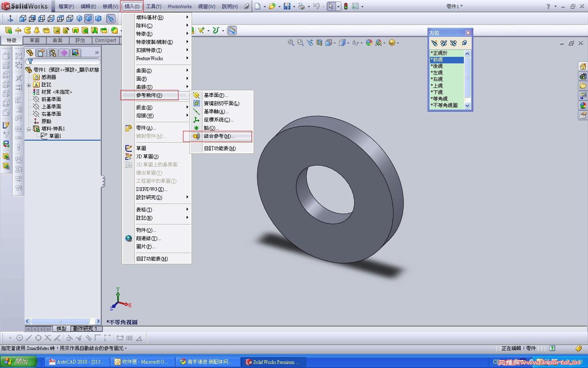
Task: Switch to 收件匣 Microsoft Outlook taskbar button
Action: click(x=142, y=362)
